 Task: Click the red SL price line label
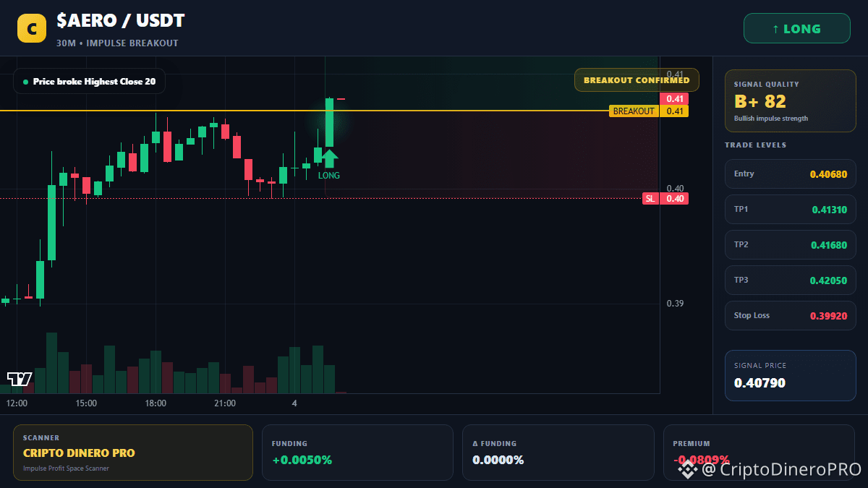pyautogui.click(x=651, y=199)
